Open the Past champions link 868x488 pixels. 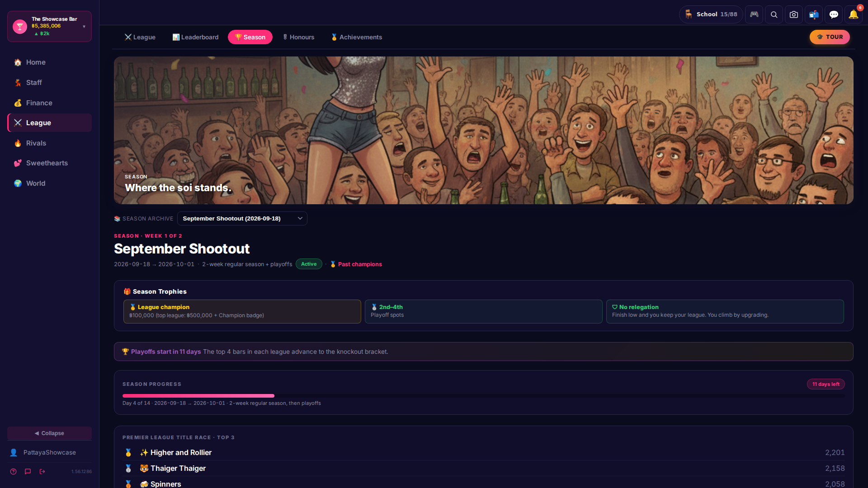356,264
